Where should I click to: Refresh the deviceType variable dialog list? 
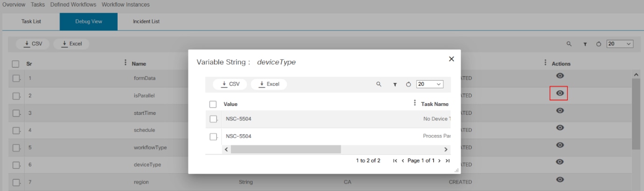pos(408,85)
